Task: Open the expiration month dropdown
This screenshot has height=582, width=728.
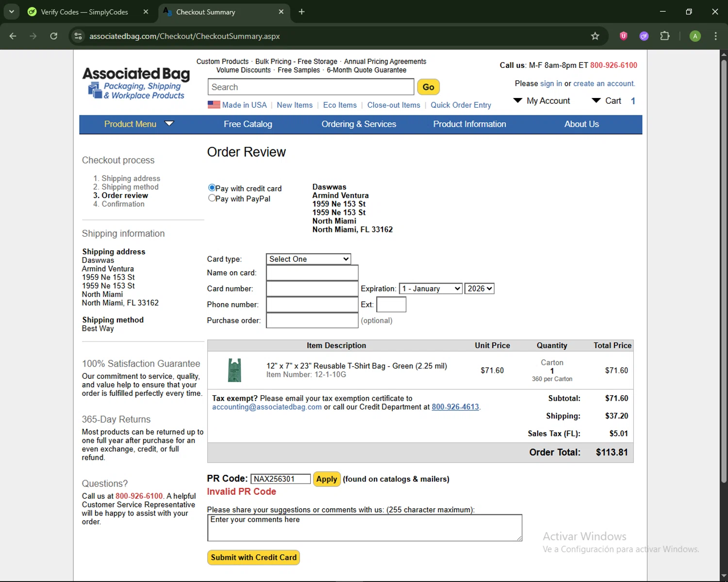Action: (430, 289)
